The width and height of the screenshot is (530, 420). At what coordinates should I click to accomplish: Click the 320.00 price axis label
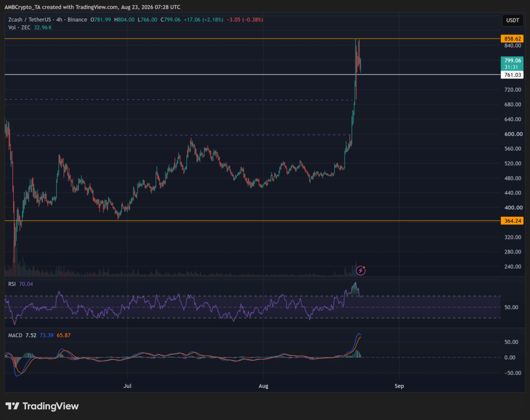(x=513, y=237)
